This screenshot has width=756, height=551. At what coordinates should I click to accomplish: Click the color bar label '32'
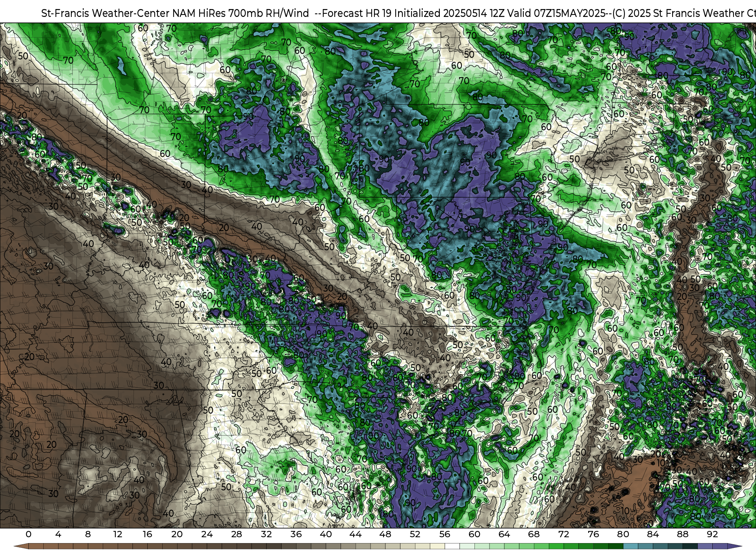pos(266,534)
